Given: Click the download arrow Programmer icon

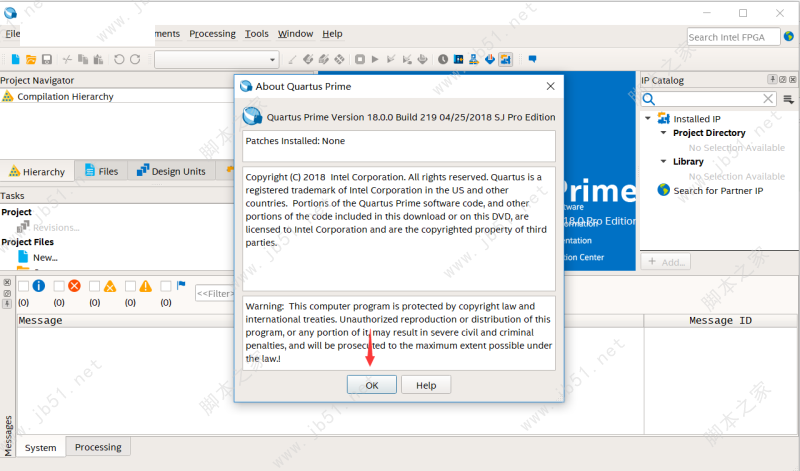Looking at the screenshot, I should (490, 60).
